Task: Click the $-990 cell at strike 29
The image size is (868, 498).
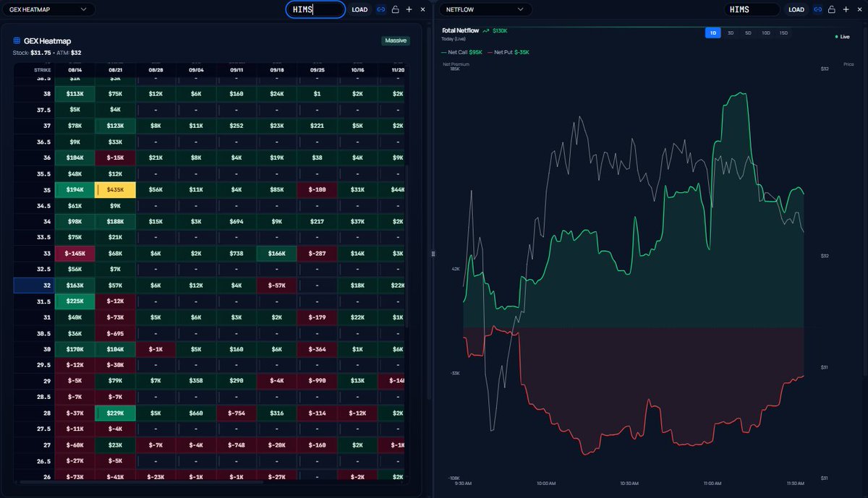Action: tap(318, 381)
